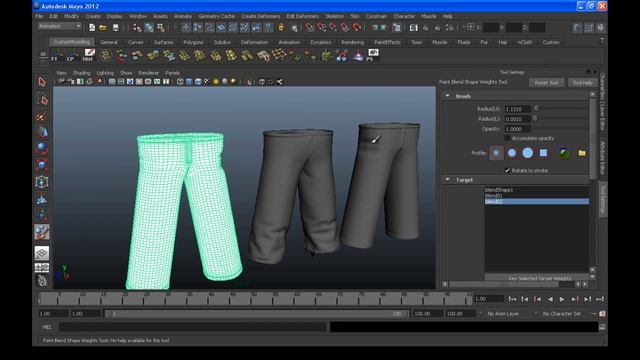Enable wireframe display in viewport toolbar
The height and width of the screenshot is (360, 640).
coord(180,82)
